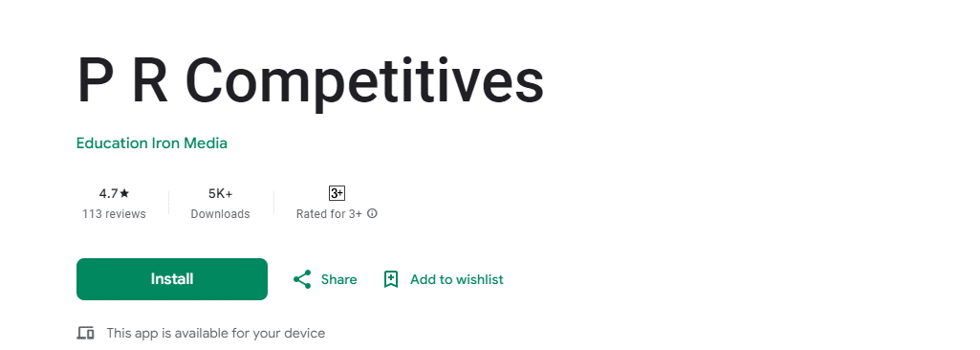The image size is (980, 350).
Task: Click the word Install on button
Action: tap(172, 278)
